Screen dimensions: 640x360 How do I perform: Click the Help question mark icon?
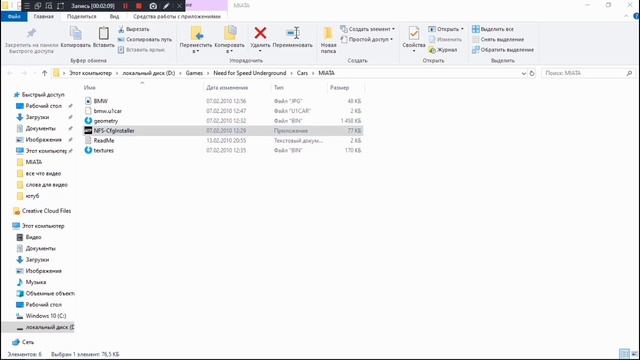click(636, 17)
